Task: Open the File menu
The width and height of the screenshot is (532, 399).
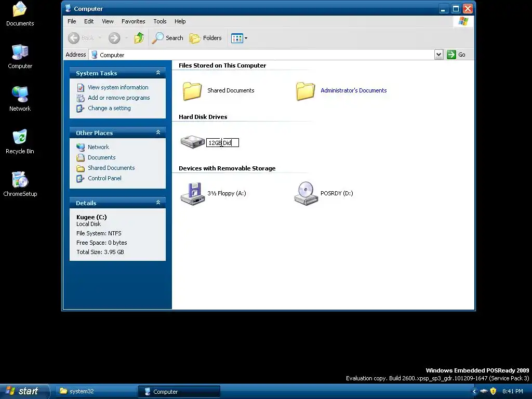Action: click(x=72, y=21)
